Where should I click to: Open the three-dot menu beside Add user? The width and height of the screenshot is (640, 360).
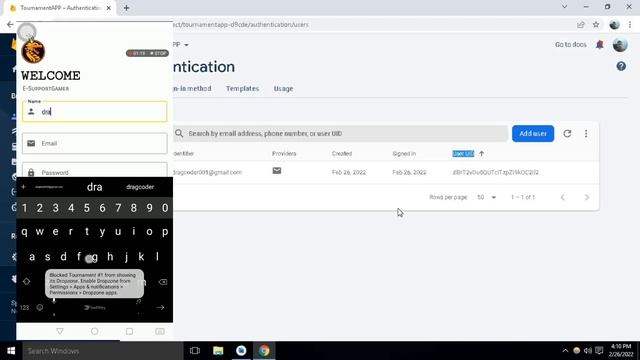click(586, 133)
